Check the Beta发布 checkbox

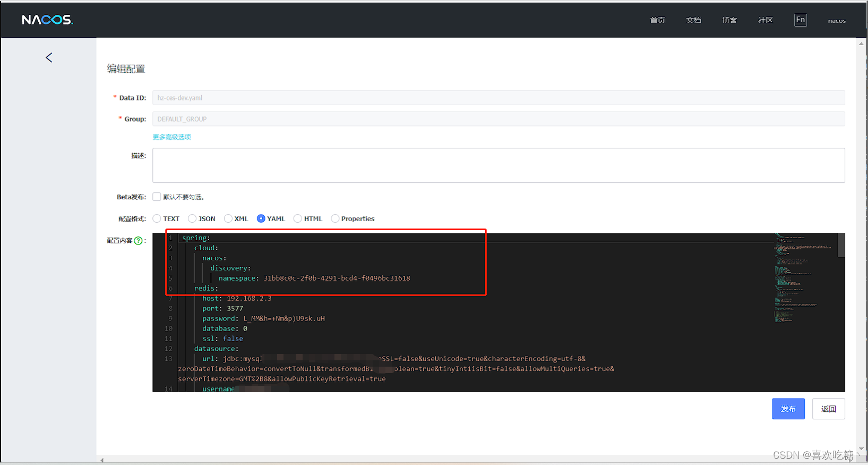pos(157,197)
